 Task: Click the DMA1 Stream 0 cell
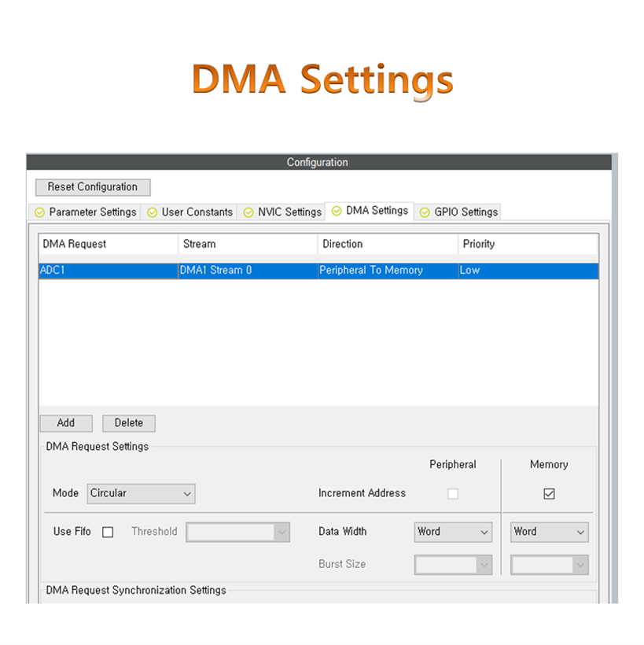pyautogui.click(x=248, y=271)
